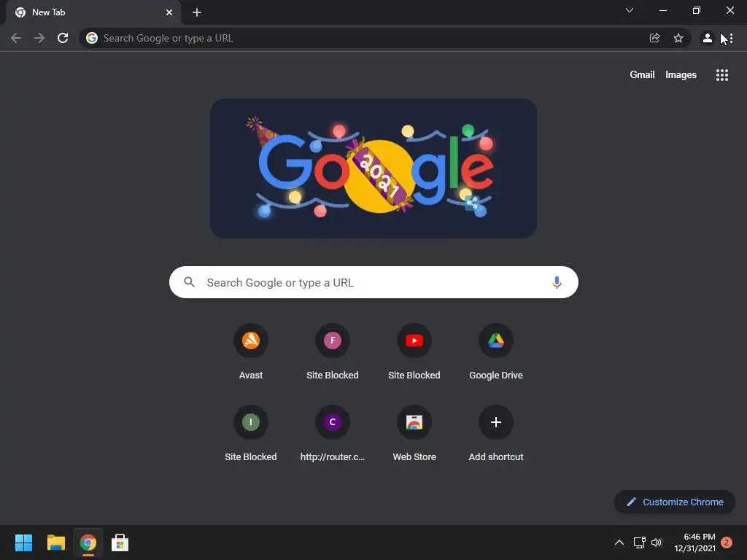The height and width of the screenshot is (560, 747).
Task: Click the magnifier icon in search box
Action: [x=189, y=282]
